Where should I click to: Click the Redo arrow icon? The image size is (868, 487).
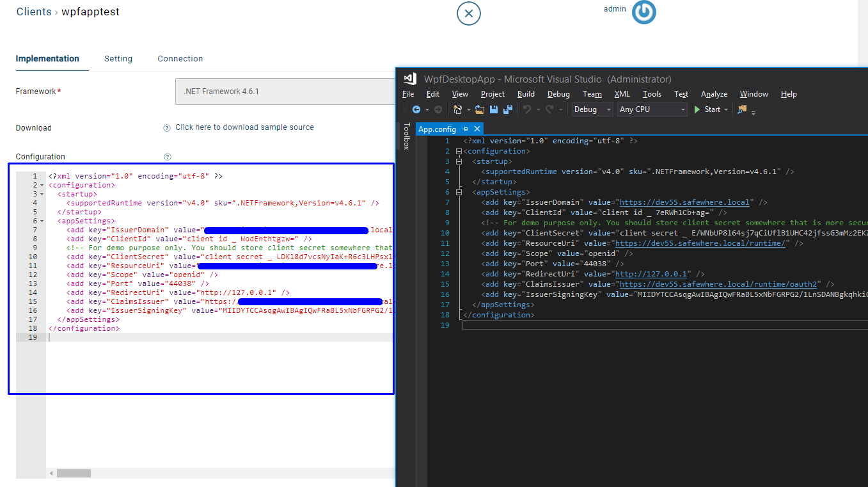click(x=549, y=109)
